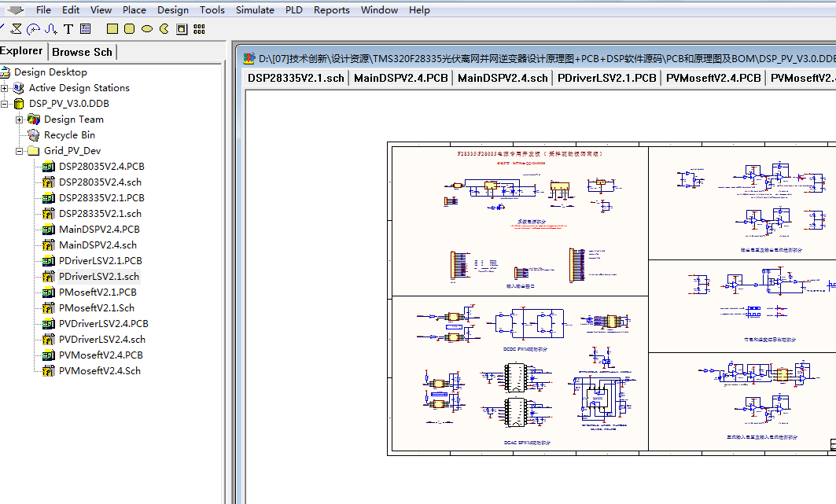This screenshot has width=836, height=504.
Task: Open the Tools menu
Action: point(212,9)
